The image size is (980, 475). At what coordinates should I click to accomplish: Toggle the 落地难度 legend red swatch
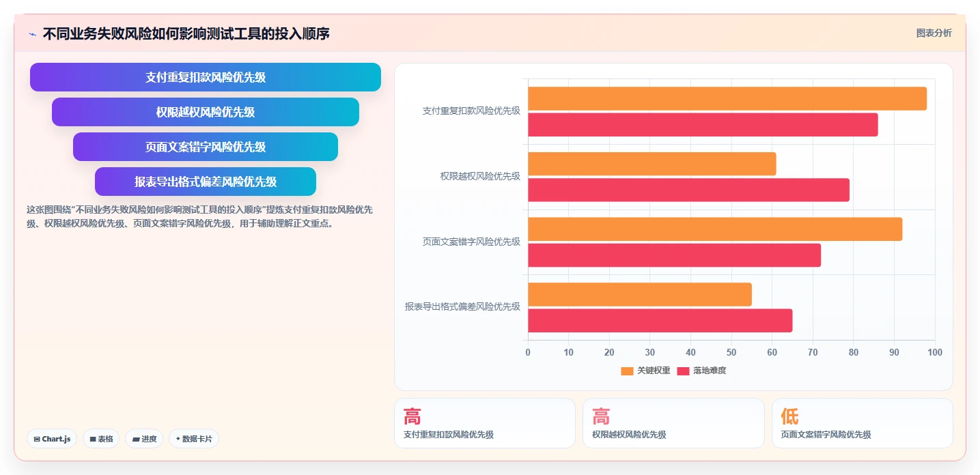(683, 371)
